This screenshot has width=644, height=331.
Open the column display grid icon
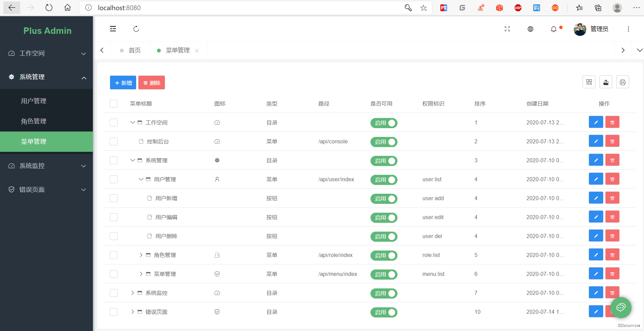(x=589, y=82)
